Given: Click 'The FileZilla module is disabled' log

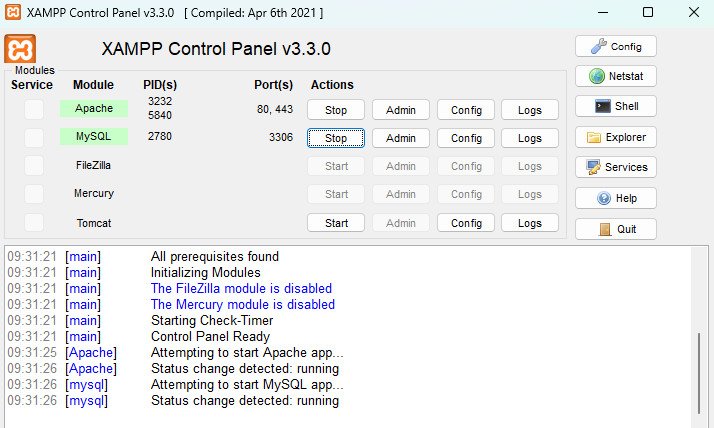Looking at the screenshot, I should click(241, 288).
